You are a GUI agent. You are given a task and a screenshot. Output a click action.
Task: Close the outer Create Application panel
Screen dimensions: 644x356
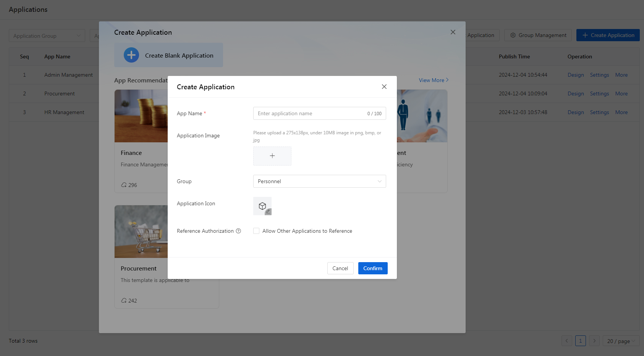453,32
